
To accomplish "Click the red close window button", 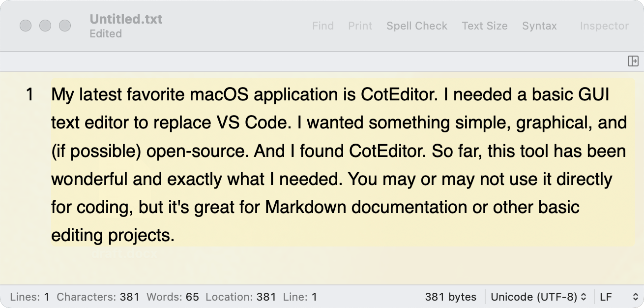I will coord(26,26).
